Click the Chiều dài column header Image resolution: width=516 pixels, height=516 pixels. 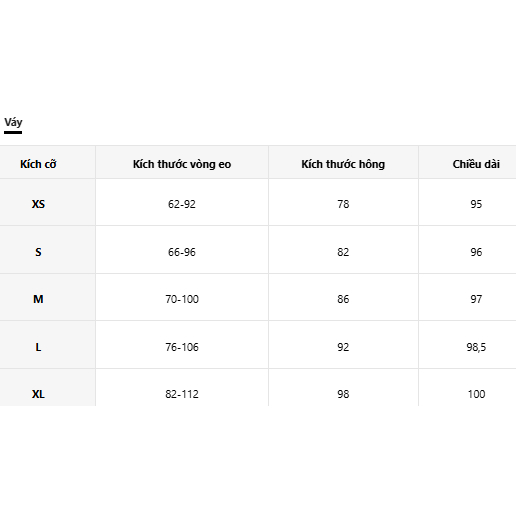(x=476, y=164)
